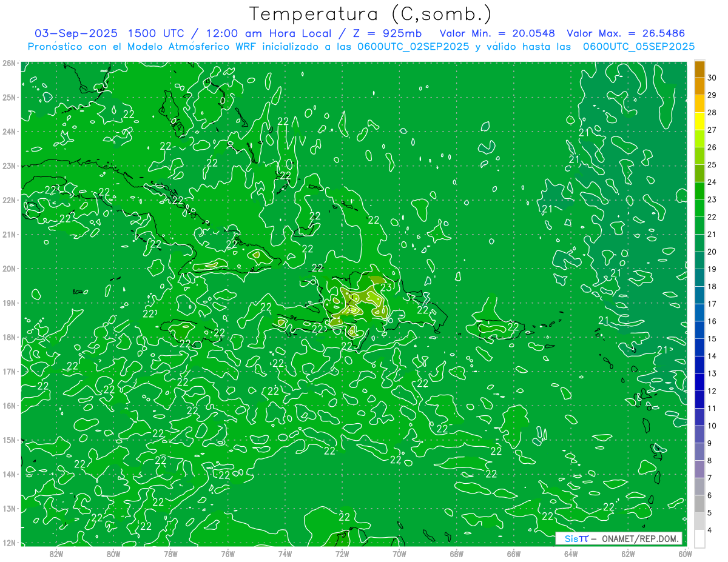This screenshot has width=728, height=562.
Task: Click color scale label "28"
Action: click(712, 113)
